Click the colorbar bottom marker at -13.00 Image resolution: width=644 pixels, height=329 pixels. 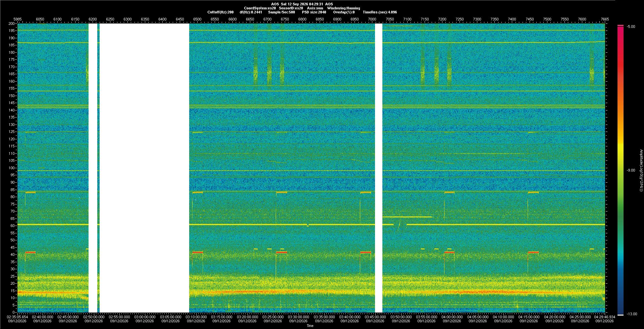(621, 315)
